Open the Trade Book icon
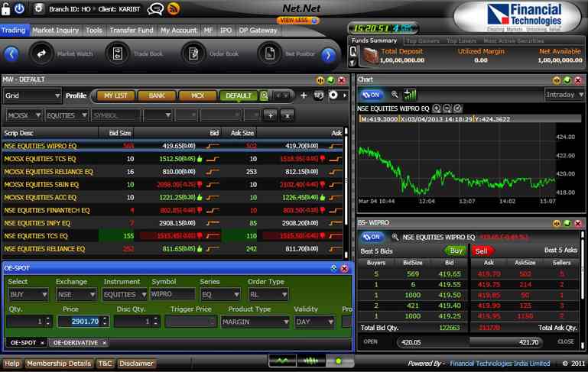This screenshot has height=372, width=588. pos(117,53)
